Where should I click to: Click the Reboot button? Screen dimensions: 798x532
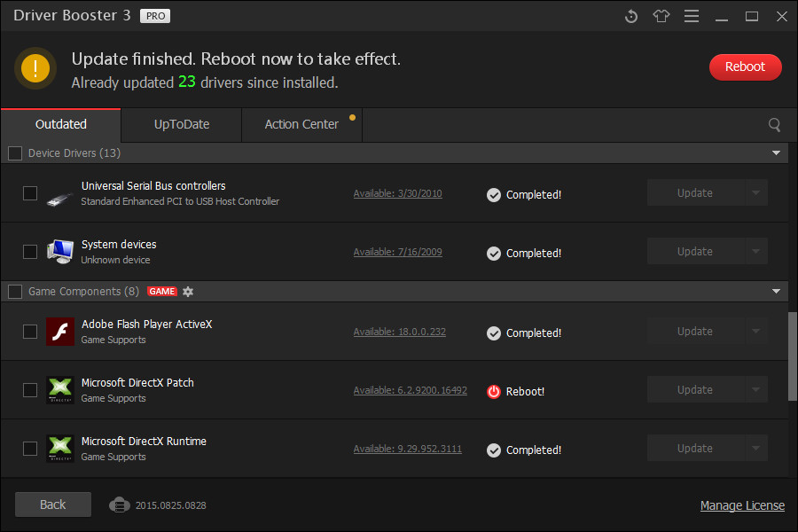[745, 66]
